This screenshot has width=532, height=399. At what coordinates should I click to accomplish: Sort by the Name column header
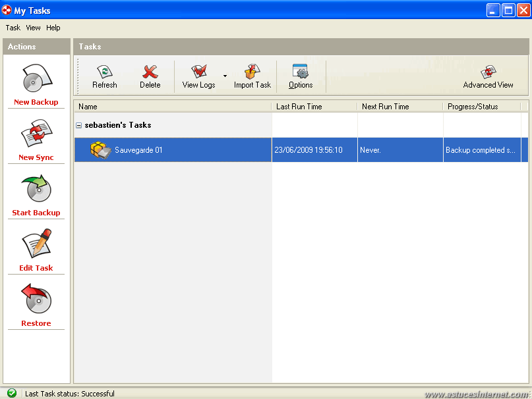tap(173, 107)
